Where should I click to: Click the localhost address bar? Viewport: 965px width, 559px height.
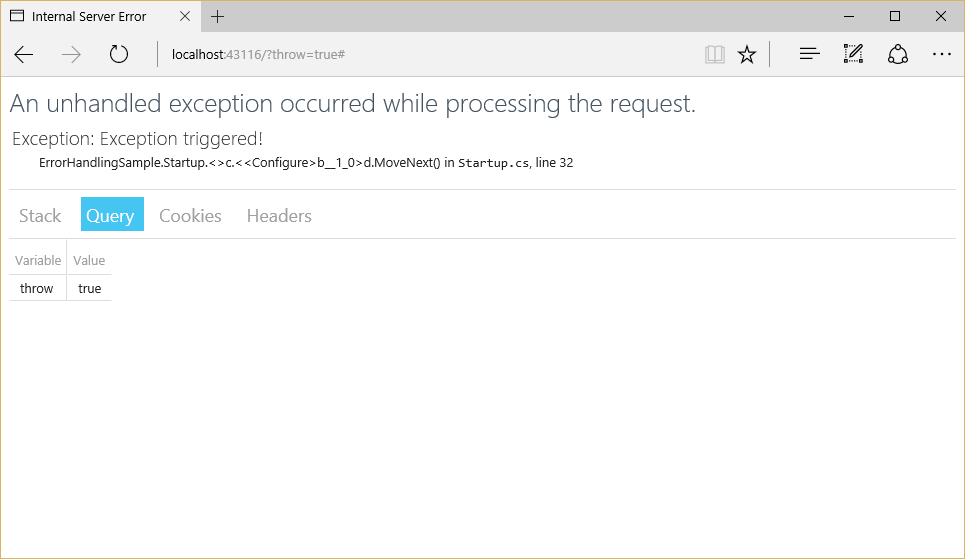[400, 55]
